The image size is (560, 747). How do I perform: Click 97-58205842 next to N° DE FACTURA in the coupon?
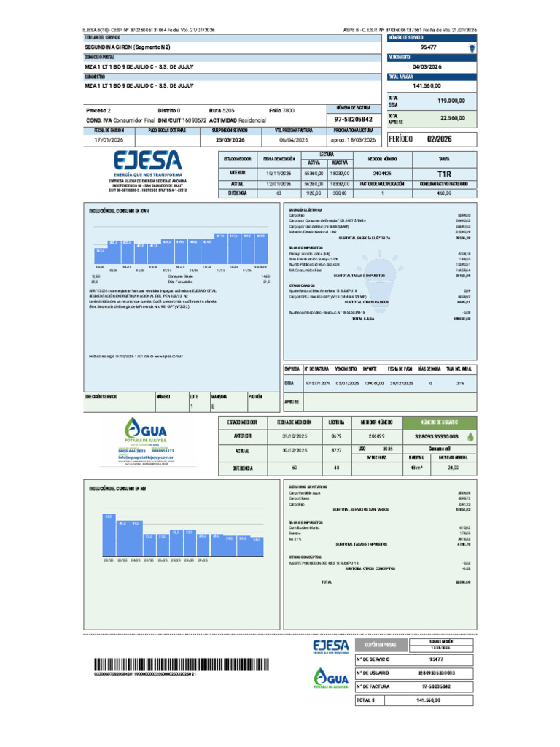tap(436, 687)
